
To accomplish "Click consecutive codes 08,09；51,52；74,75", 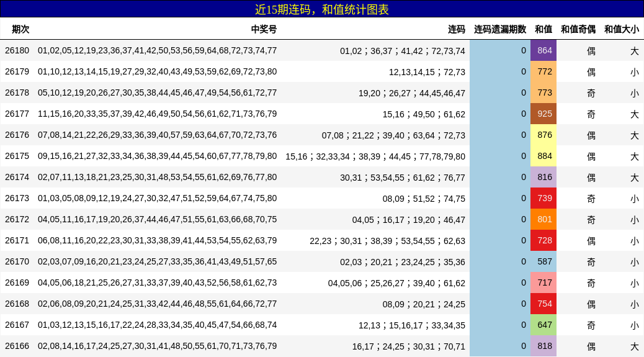I will 424,199.
